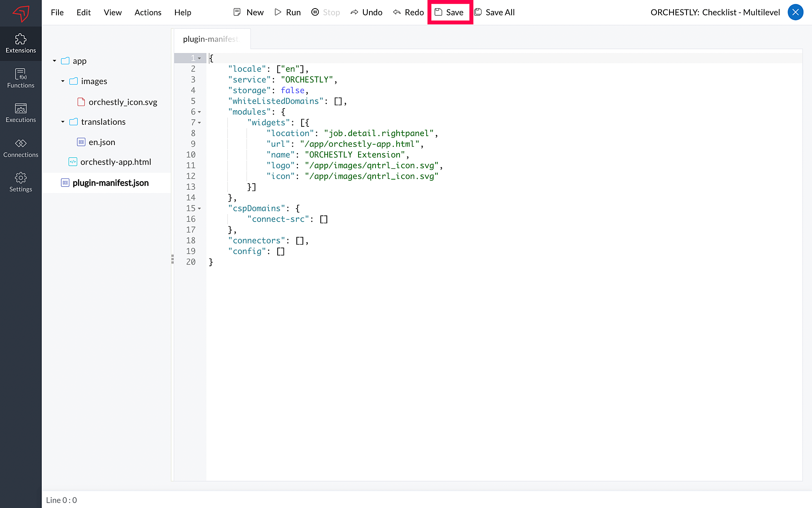Open the Actions menu
Screen dimensions: 812x508
coord(148,12)
